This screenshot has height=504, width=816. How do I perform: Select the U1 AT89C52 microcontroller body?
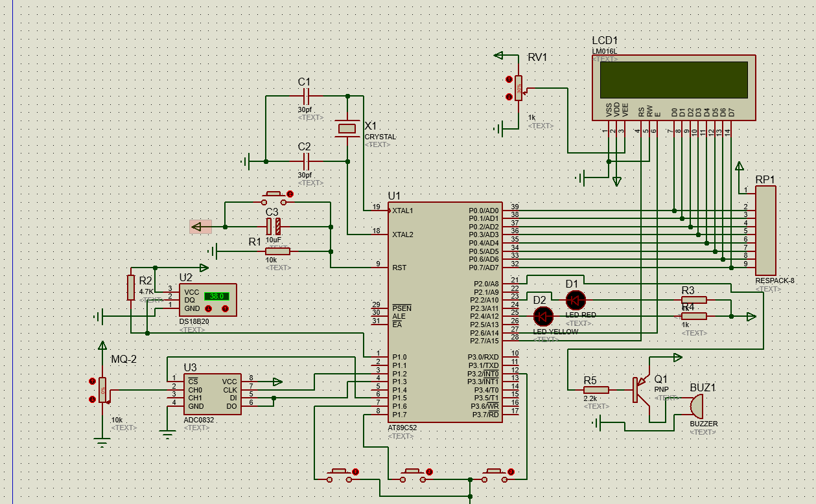click(445, 312)
